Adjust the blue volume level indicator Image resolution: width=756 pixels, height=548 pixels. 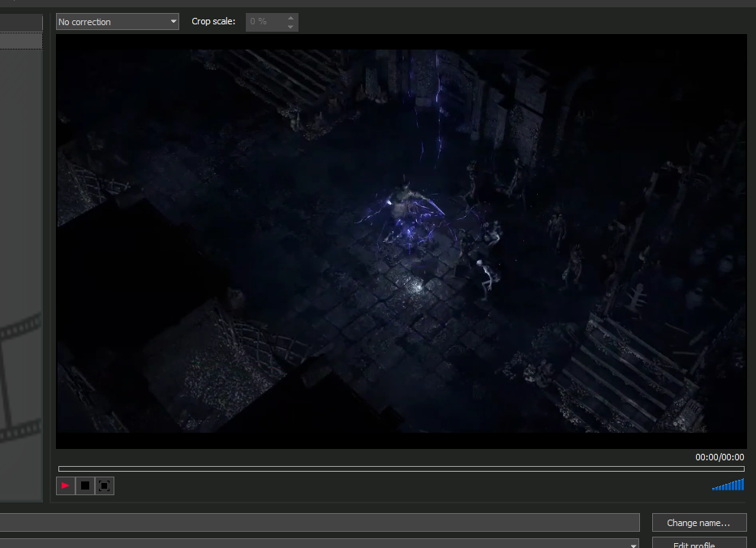(x=728, y=485)
